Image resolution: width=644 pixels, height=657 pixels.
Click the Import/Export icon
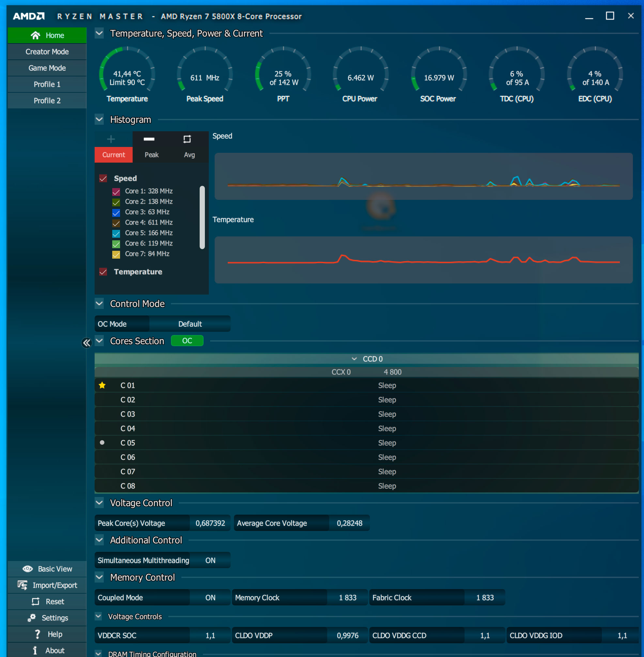click(x=22, y=585)
